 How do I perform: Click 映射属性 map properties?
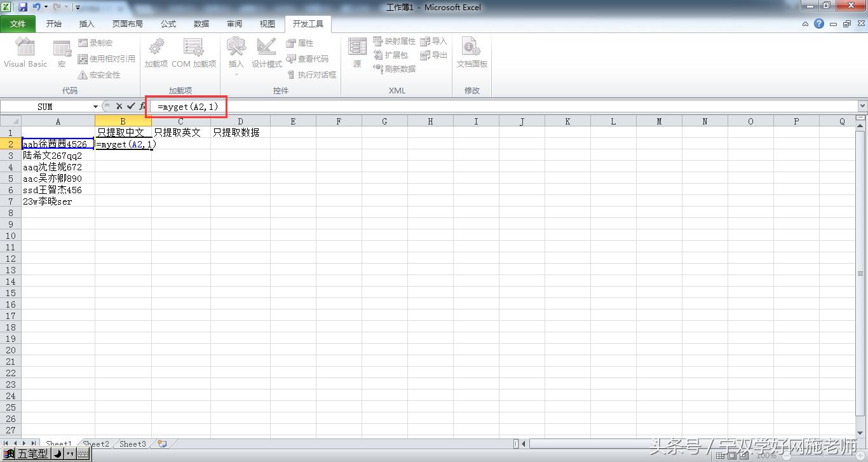(395, 41)
